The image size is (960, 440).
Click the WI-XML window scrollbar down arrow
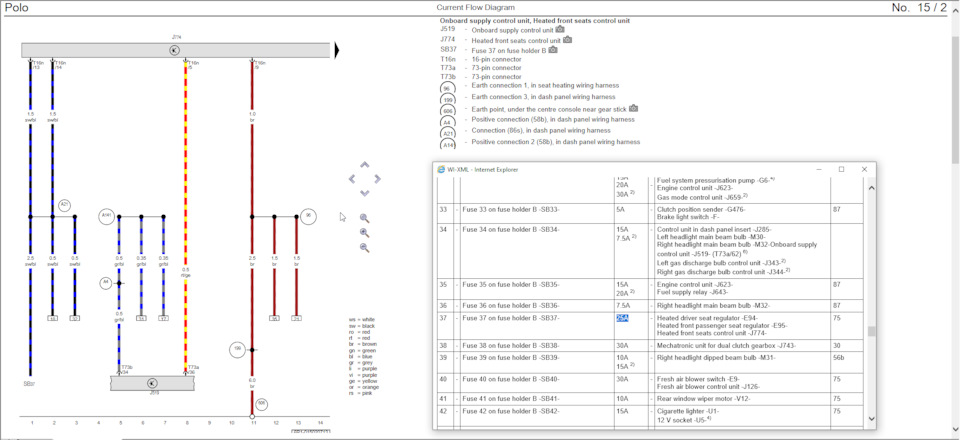(872, 419)
